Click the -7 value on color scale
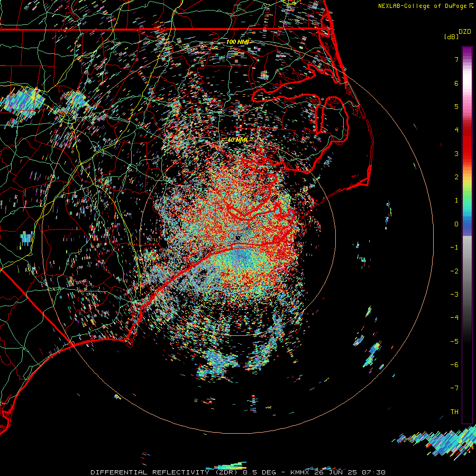The width and height of the screenshot is (476, 476). [454, 388]
